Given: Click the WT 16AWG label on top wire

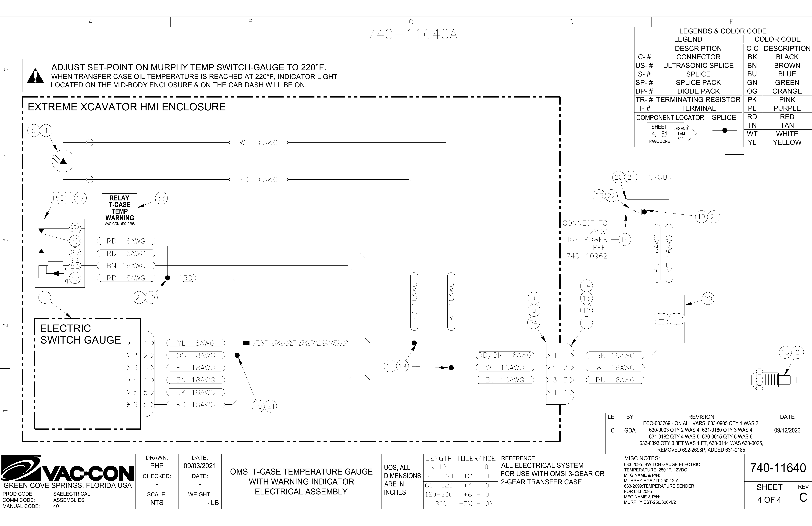Looking at the screenshot, I should (259, 142).
